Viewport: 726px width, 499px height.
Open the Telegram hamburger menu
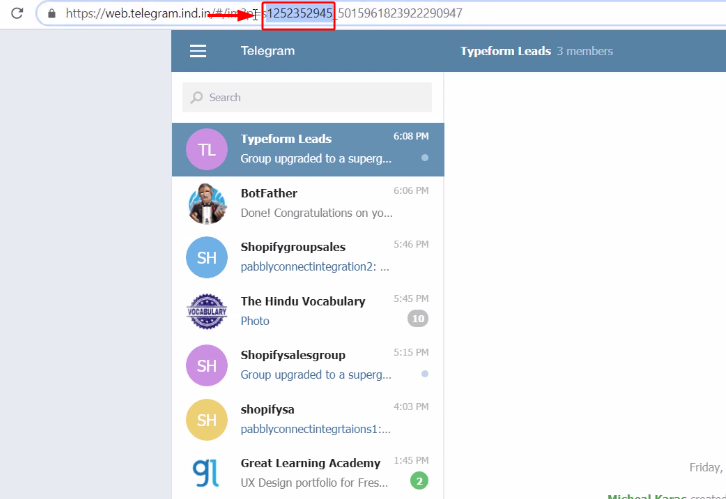pyautogui.click(x=198, y=51)
